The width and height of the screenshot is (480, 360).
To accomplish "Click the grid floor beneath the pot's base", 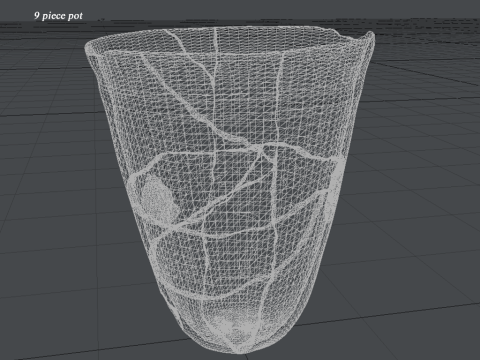I will pyautogui.click(x=240, y=357).
